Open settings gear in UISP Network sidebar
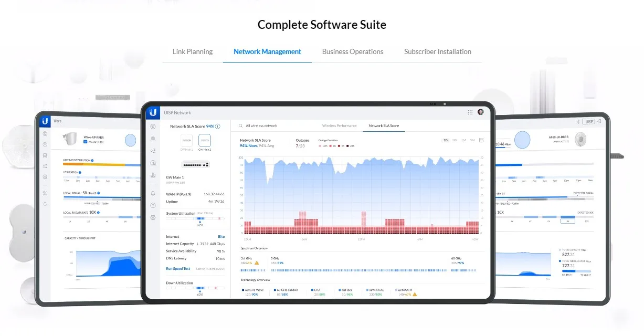The height and width of the screenshot is (336, 644). [153, 217]
